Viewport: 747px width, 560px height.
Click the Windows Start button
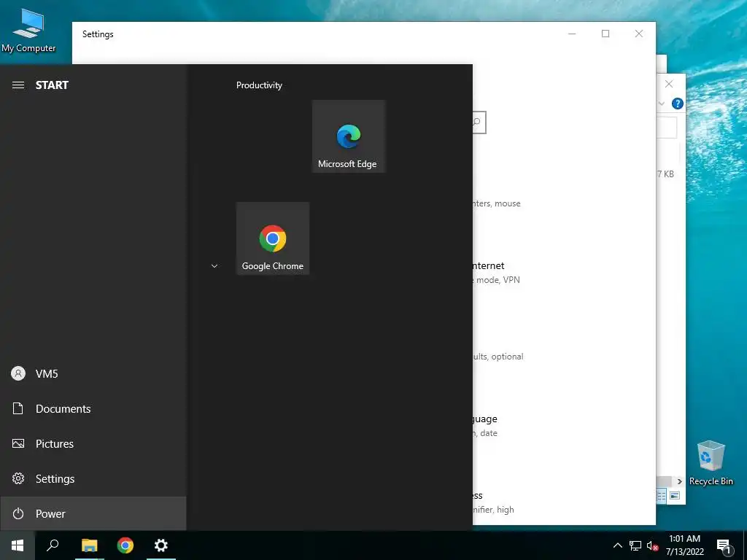point(18,545)
